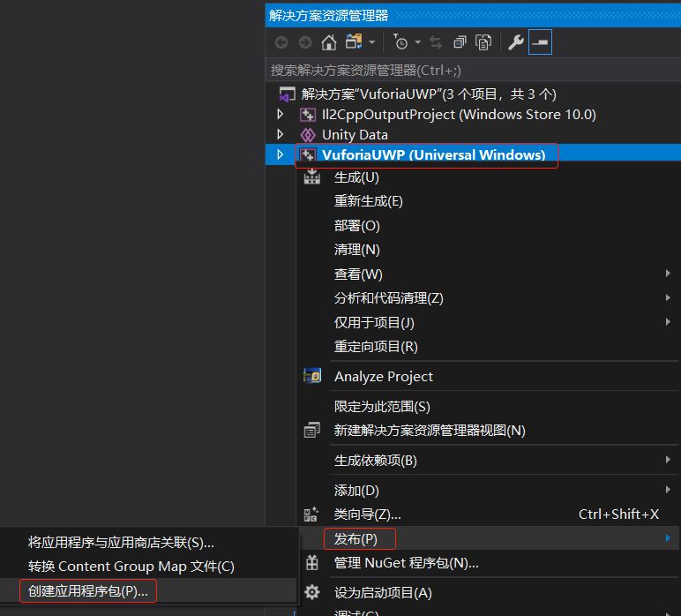681x616 pixels.
Task: Click the Unity Data diamond icon
Action: click(308, 135)
